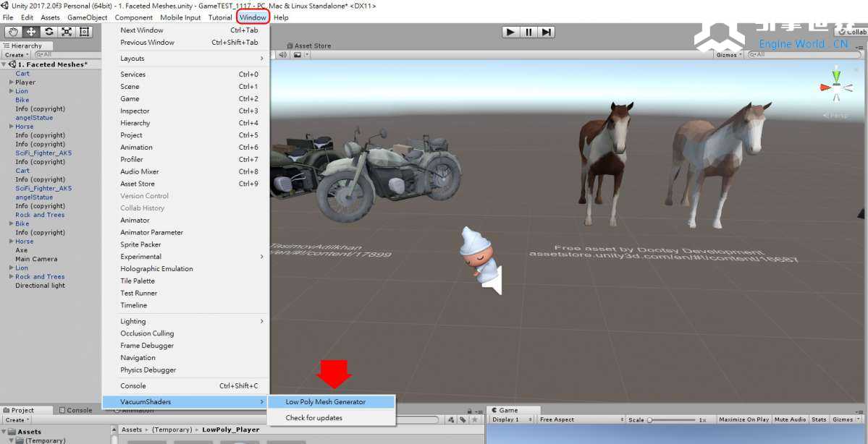Screen dimensions: 868x444
Task: Toggle Maximize On Play
Action: coord(743,419)
